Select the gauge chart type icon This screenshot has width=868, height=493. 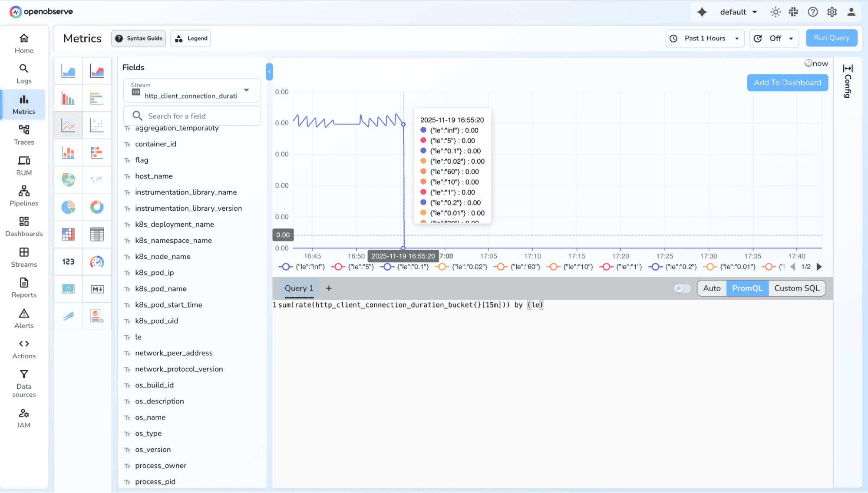[97, 261]
